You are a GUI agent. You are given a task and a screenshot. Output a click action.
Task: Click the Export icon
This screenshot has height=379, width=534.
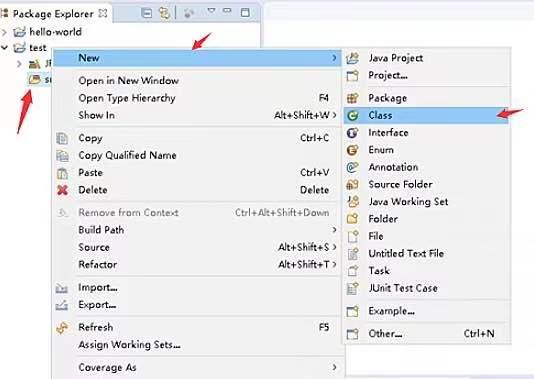[62, 305]
